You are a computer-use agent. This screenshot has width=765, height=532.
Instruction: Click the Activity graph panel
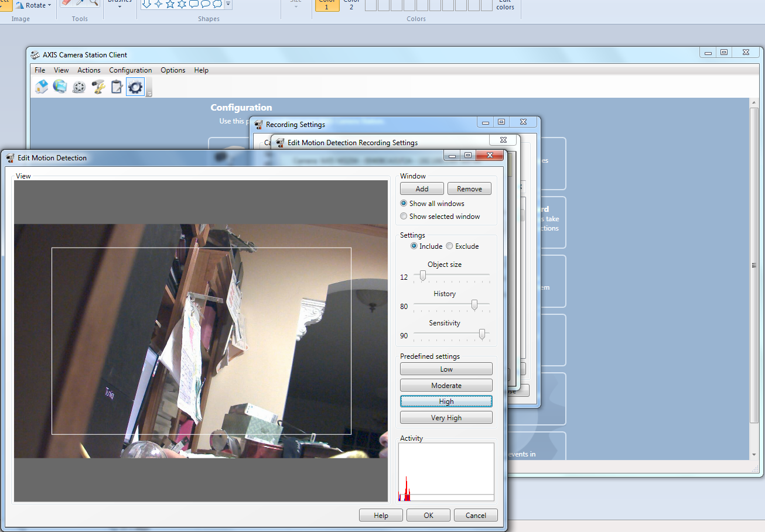446,472
